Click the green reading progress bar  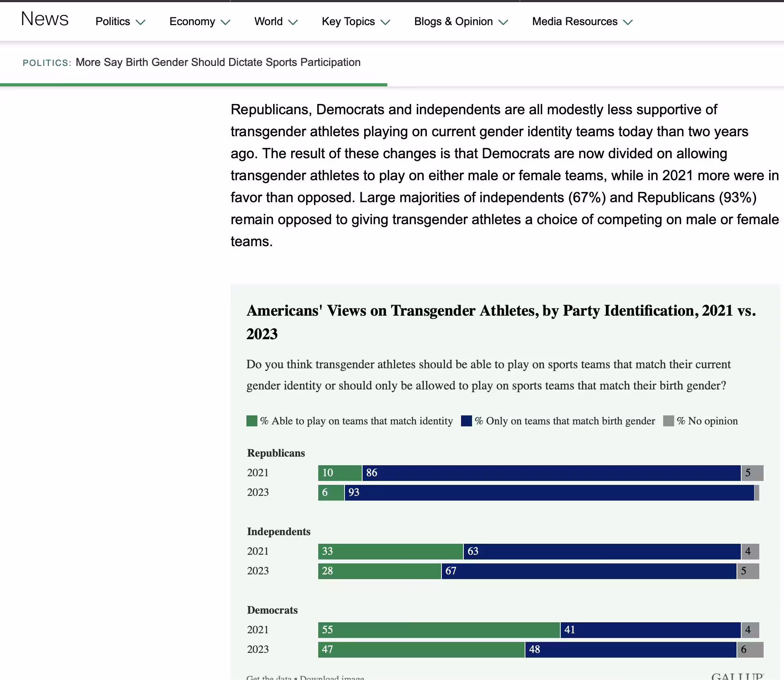193,84
